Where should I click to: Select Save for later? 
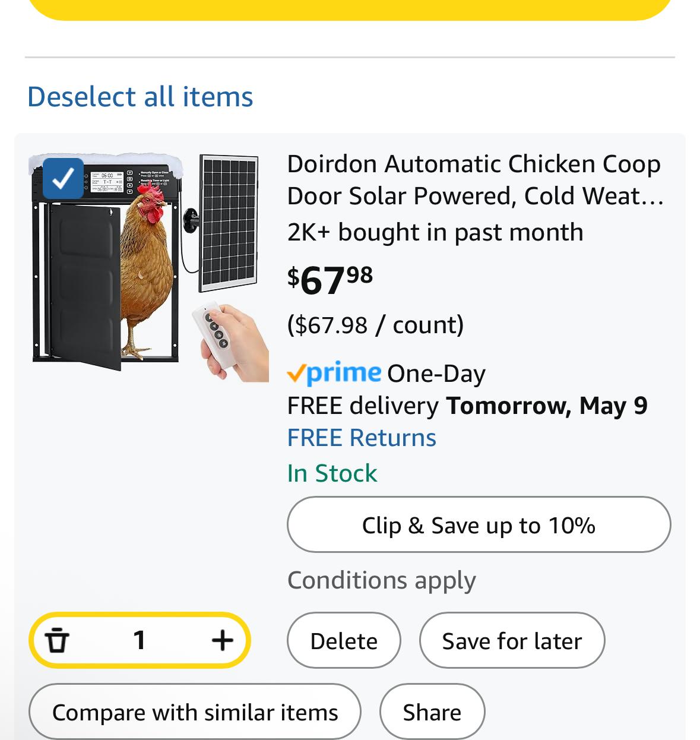[x=512, y=640]
